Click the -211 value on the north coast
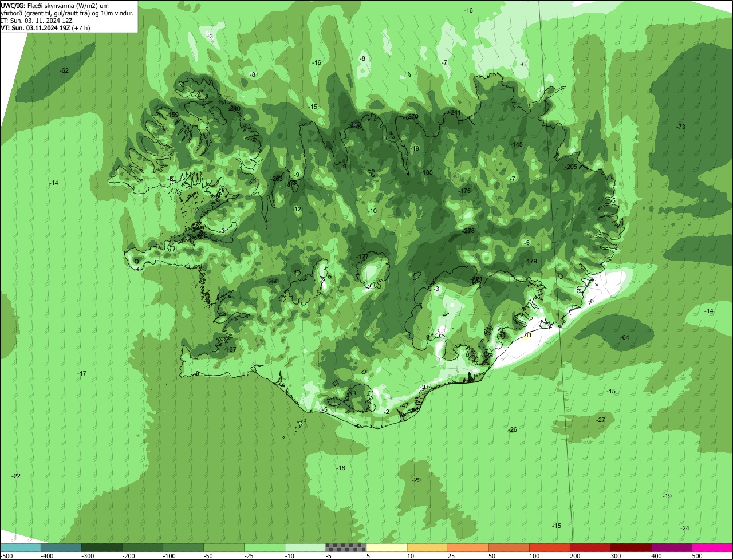This screenshot has width=733, height=560. (x=454, y=112)
